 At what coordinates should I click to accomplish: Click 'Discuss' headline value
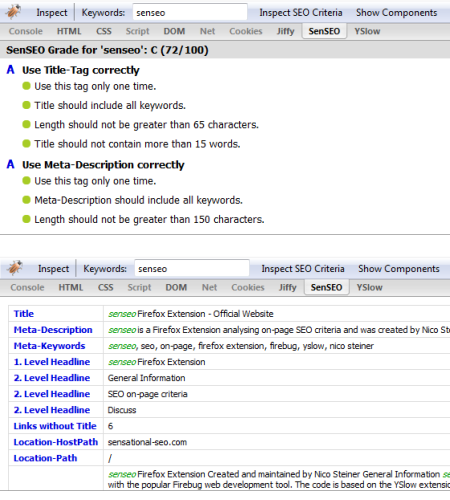(122, 410)
